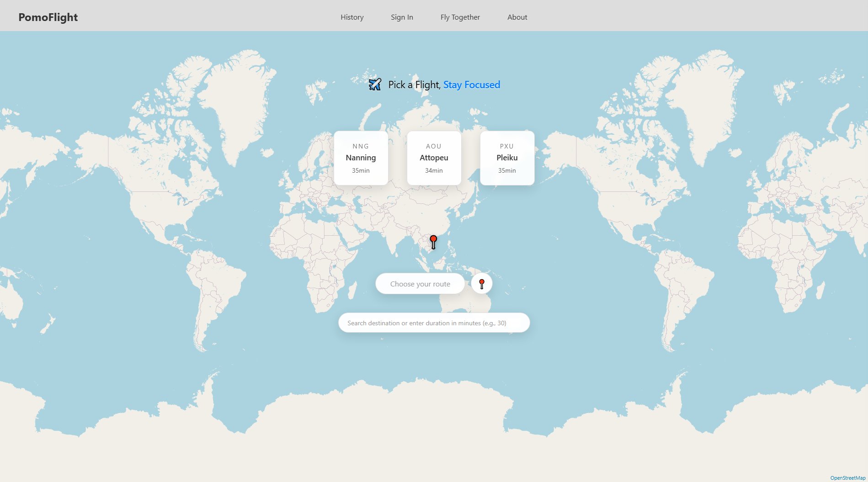Image resolution: width=868 pixels, height=482 pixels.
Task: Open the About page
Action: (517, 17)
